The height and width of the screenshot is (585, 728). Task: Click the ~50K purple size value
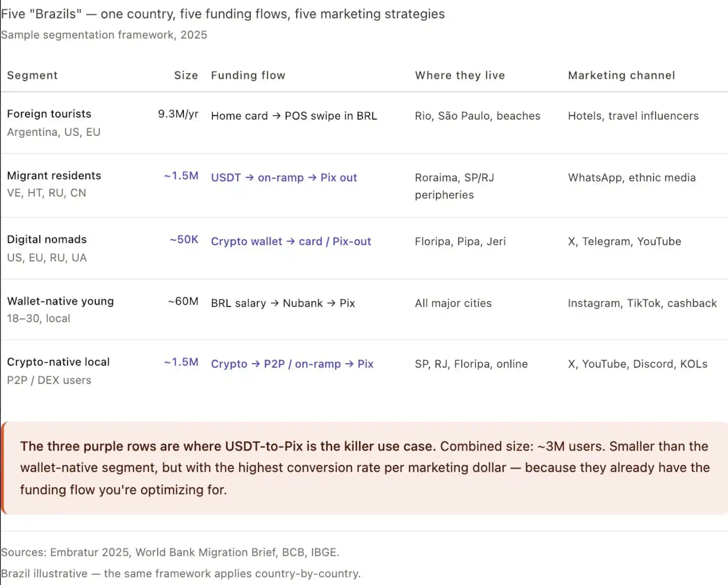[x=184, y=240]
